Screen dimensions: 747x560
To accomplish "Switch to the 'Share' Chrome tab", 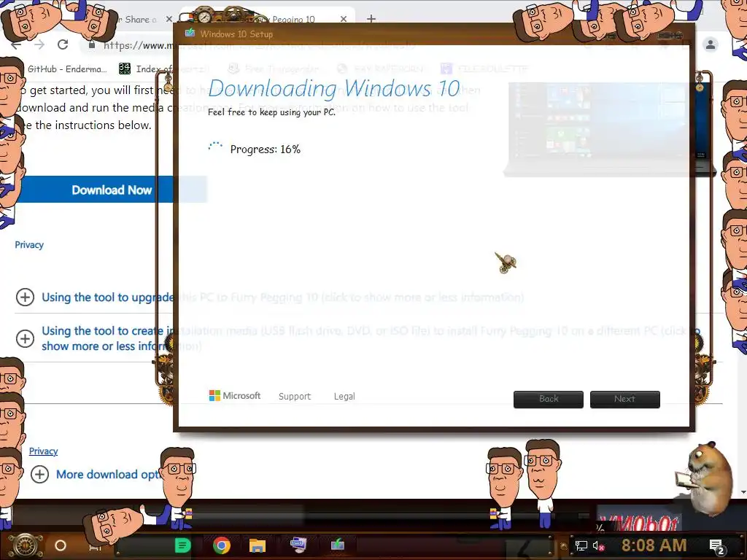I will coord(138,19).
